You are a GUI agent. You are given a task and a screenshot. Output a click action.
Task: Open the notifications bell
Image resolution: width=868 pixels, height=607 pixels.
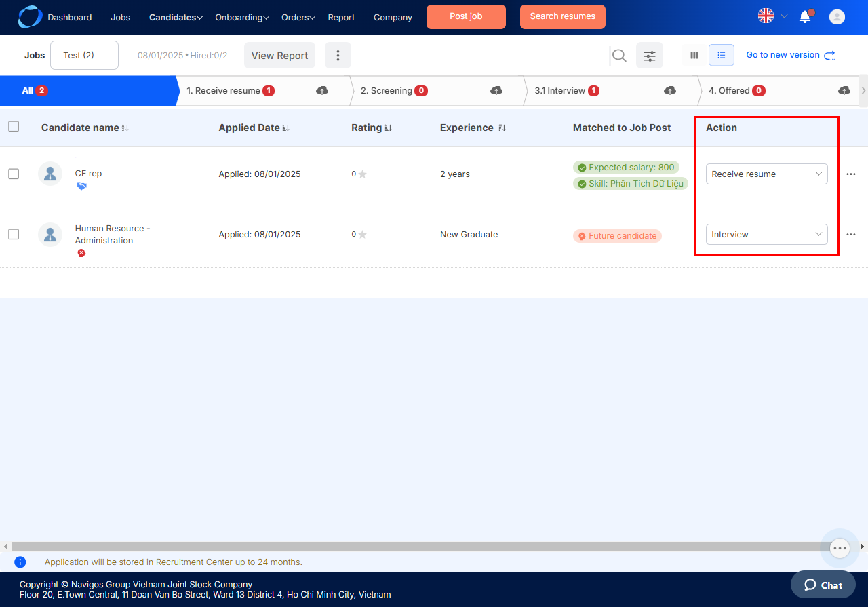pyautogui.click(x=806, y=17)
